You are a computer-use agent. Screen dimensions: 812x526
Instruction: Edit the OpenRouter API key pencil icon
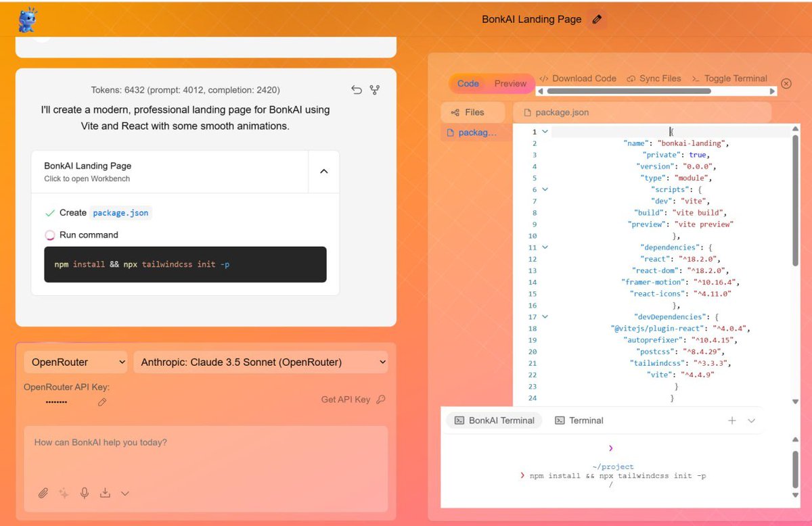pyautogui.click(x=102, y=402)
